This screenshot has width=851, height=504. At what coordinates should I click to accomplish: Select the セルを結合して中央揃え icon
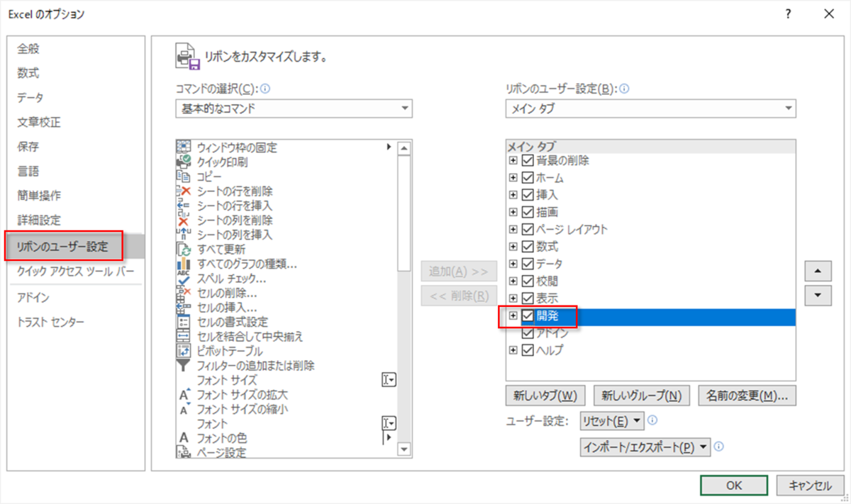pyautogui.click(x=183, y=336)
